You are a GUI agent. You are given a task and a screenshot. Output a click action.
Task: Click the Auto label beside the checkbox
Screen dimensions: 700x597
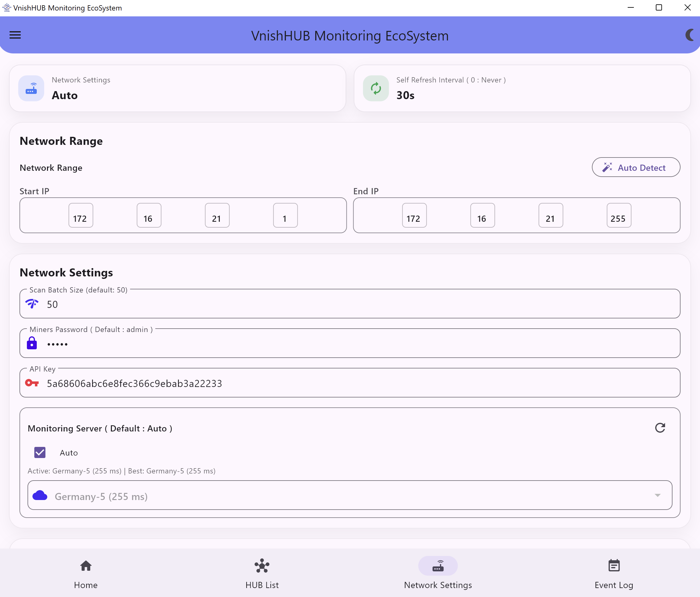coord(69,453)
